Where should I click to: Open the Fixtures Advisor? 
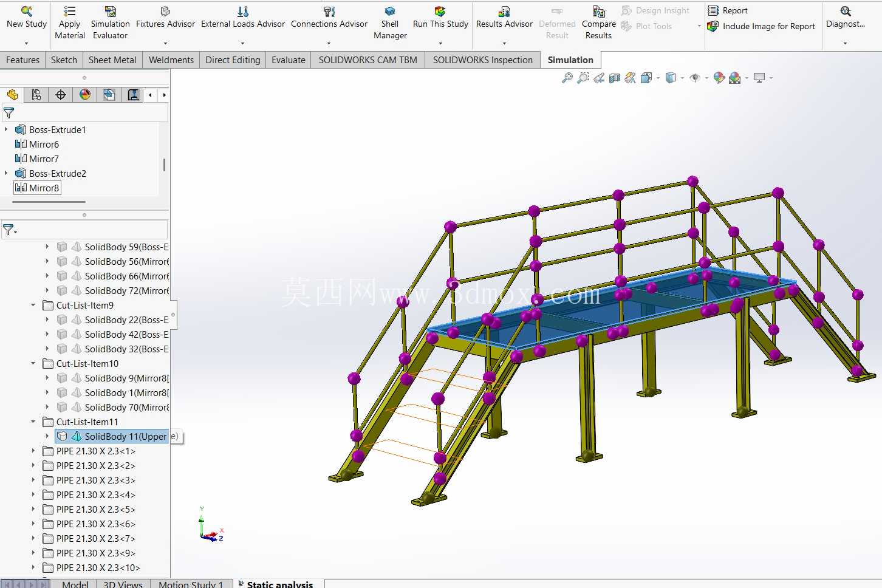[x=165, y=17]
